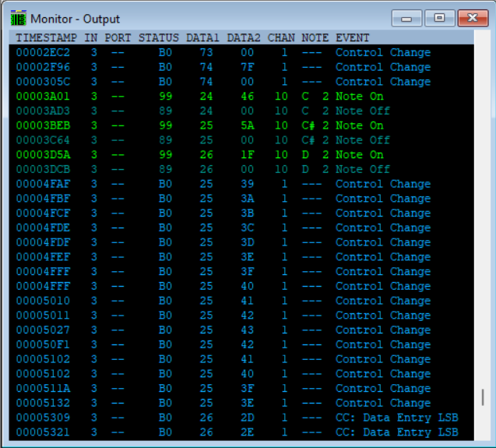Select timestamp 00004FDF

click(43, 242)
